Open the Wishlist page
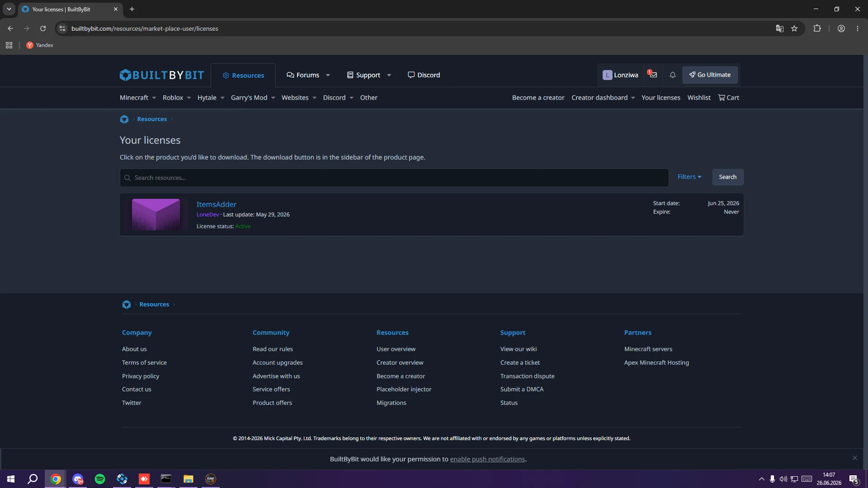The image size is (868, 488). click(x=699, y=98)
